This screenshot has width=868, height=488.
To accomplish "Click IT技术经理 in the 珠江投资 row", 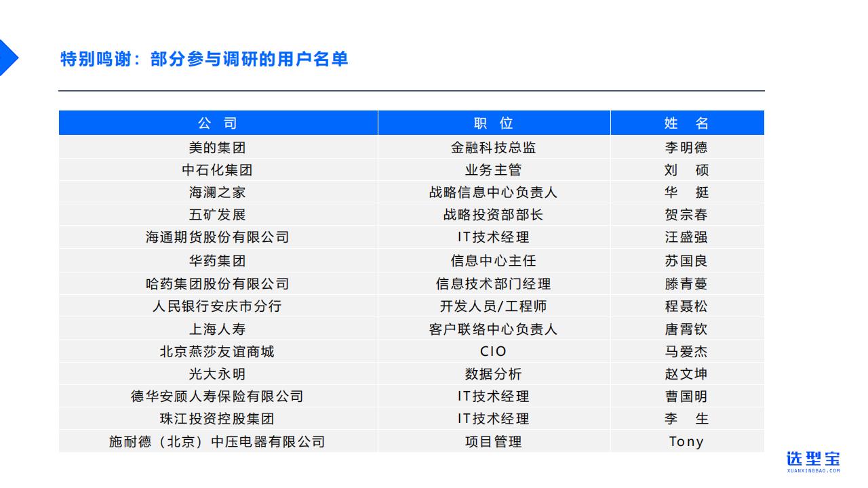I will (494, 418).
